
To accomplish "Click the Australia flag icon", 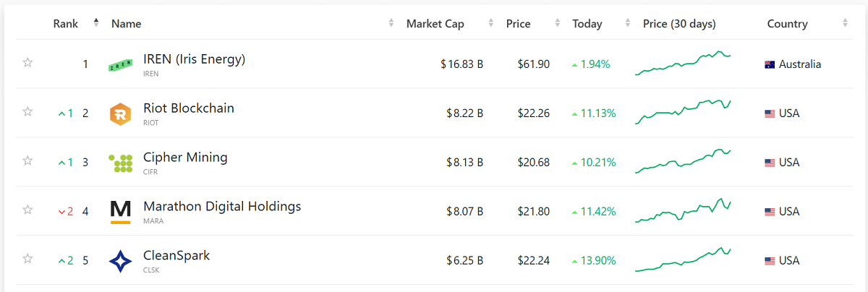I will click(x=770, y=64).
